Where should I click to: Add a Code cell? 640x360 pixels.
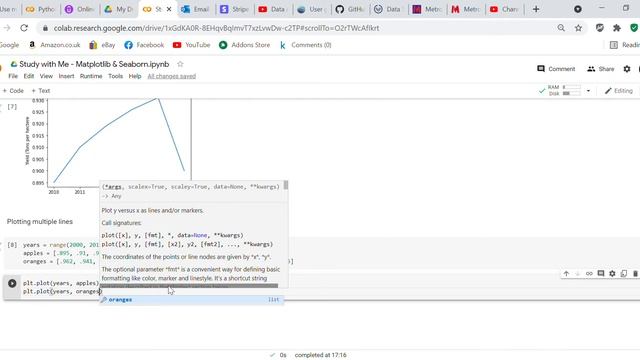tap(13, 91)
